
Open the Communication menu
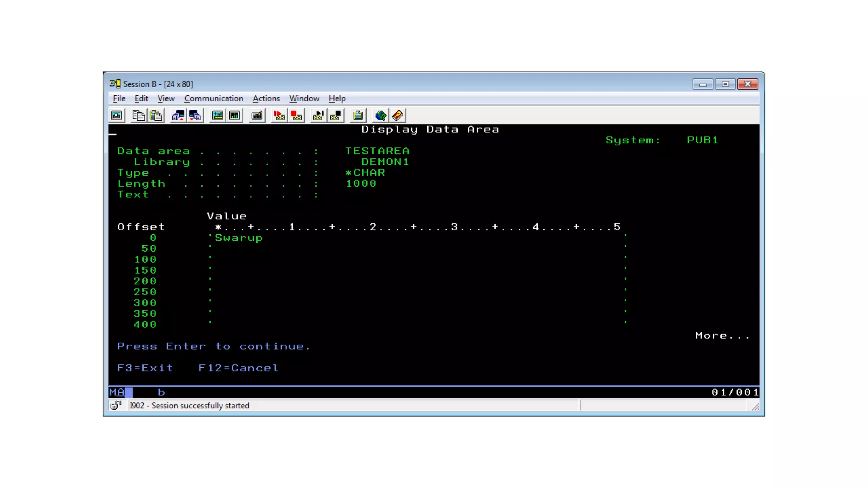[214, 98]
